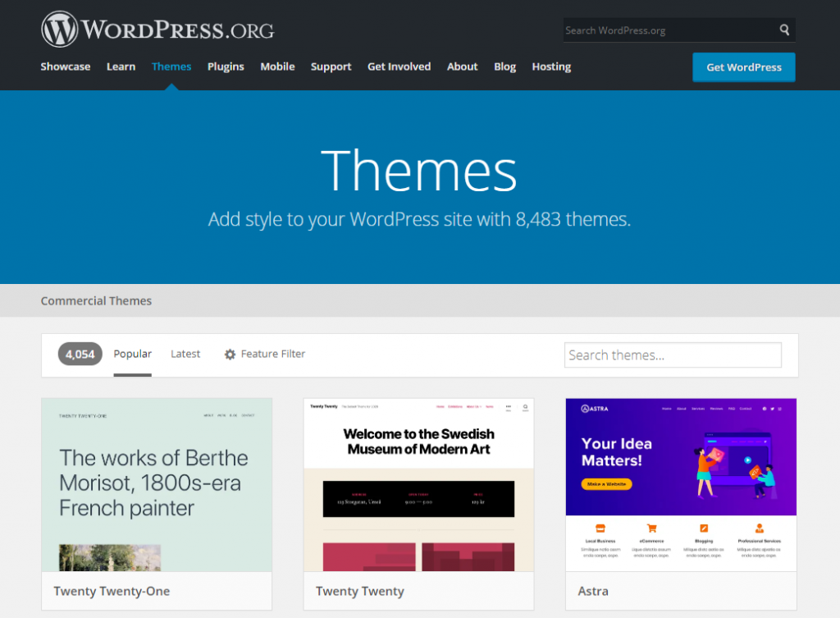Visit the Get Involved page
Image resolution: width=840 pixels, height=618 pixels.
399,66
